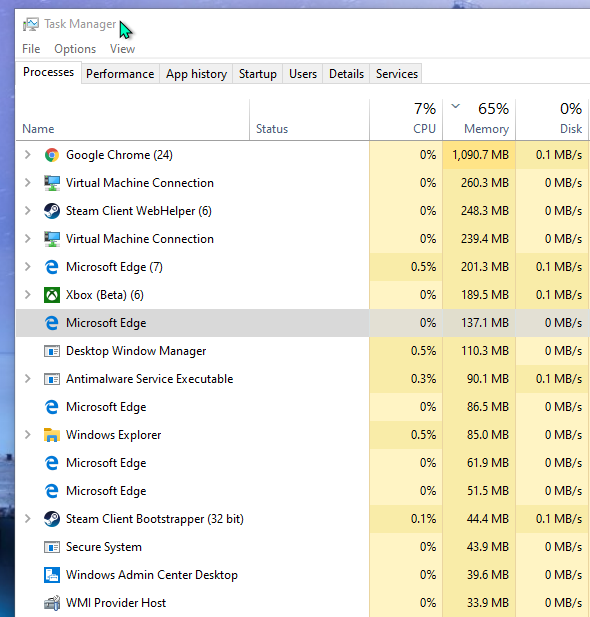Click the Steam Client WebHelper icon
The width and height of the screenshot is (590, 617).
click(x=52, y=211)
